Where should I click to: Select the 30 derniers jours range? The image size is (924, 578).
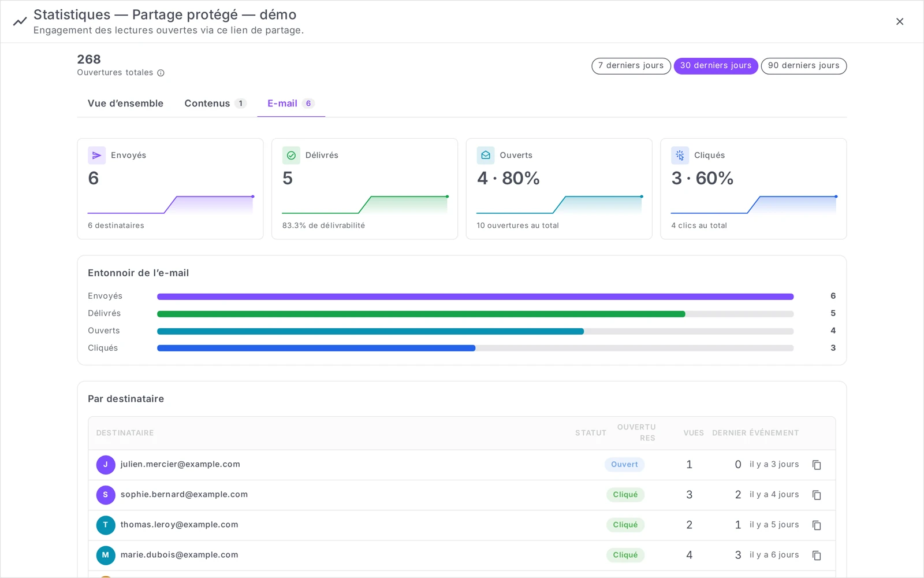click(716, 66)
